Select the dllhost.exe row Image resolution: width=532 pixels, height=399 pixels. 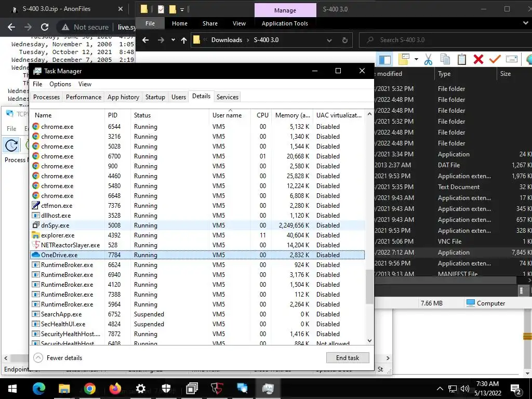coord(198,216)
